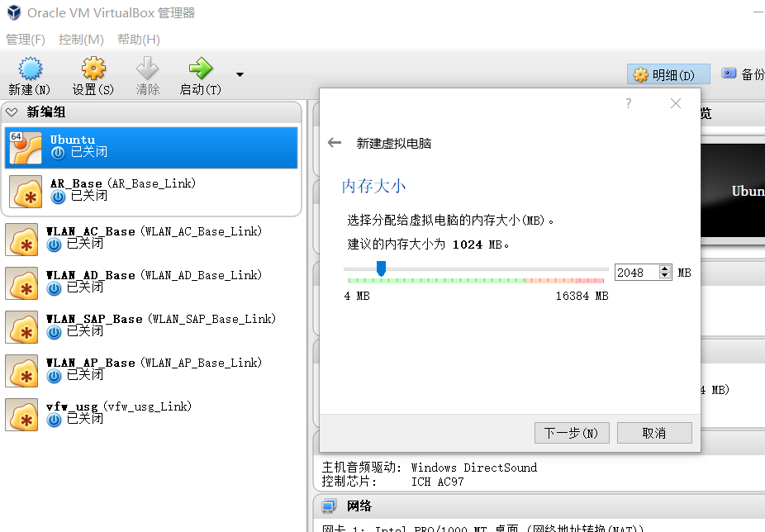The image size is (765, 532).
Task: Click the Discard (清除) arrow icon
Action: coord(147,69)
